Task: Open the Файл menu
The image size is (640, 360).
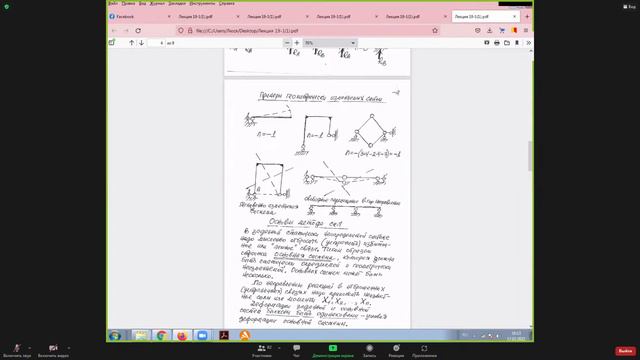Action: (x=113, y=3)
